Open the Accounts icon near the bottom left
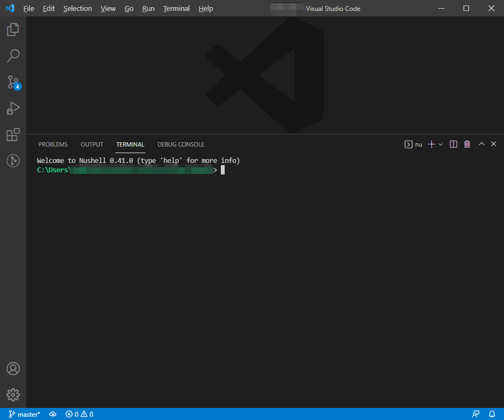504x420 pixels. 13,369
